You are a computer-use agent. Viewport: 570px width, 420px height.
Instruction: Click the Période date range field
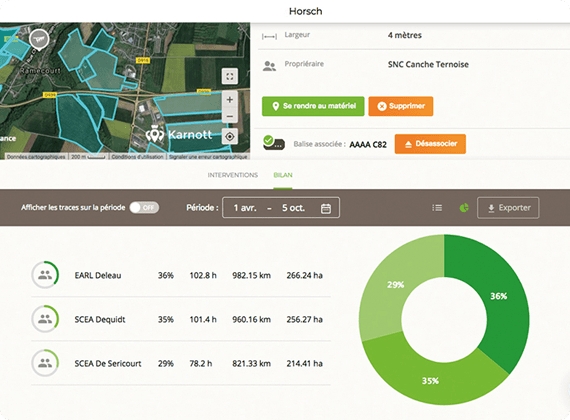[281, 208]
